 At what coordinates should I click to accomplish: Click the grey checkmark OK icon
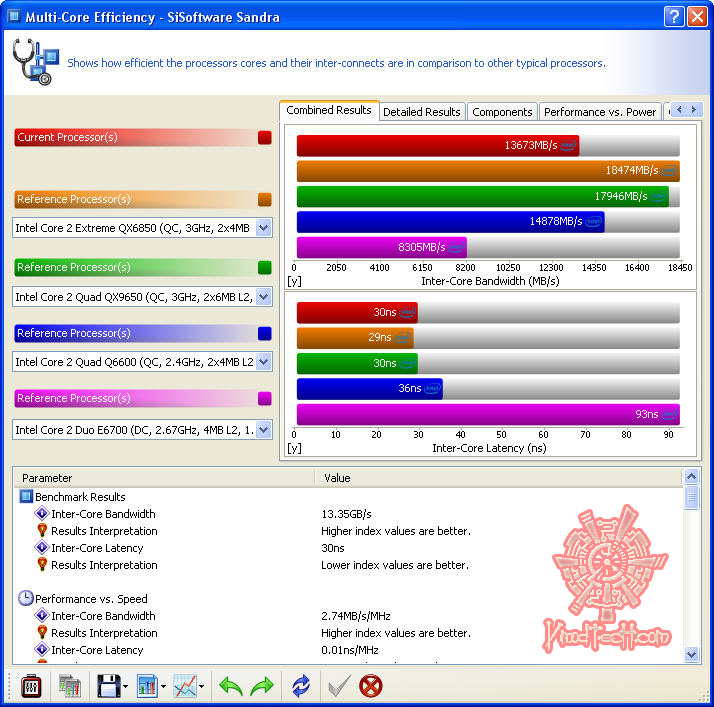[339, 686]
